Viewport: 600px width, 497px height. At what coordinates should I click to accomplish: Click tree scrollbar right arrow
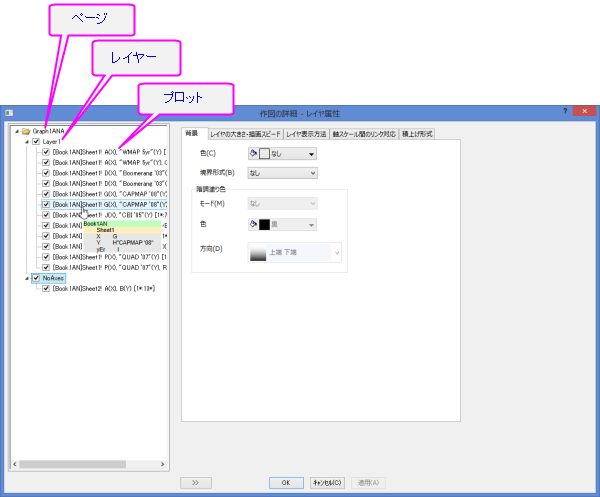click(163, 464)
